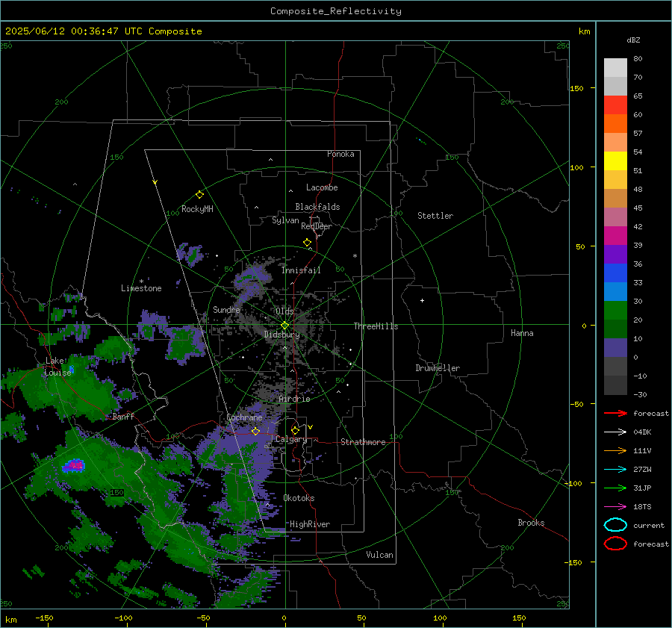
Task: Click the yellow diamond marker above Calgary
Action: pos(295,430)
